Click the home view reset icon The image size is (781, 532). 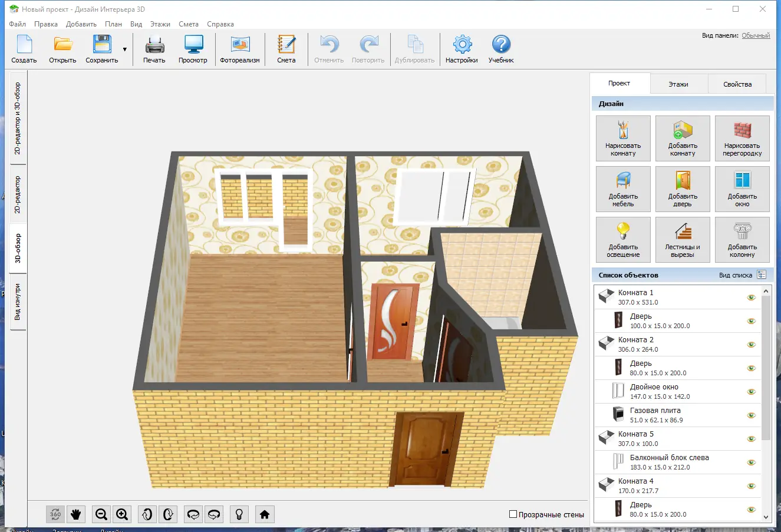[265, 514]
